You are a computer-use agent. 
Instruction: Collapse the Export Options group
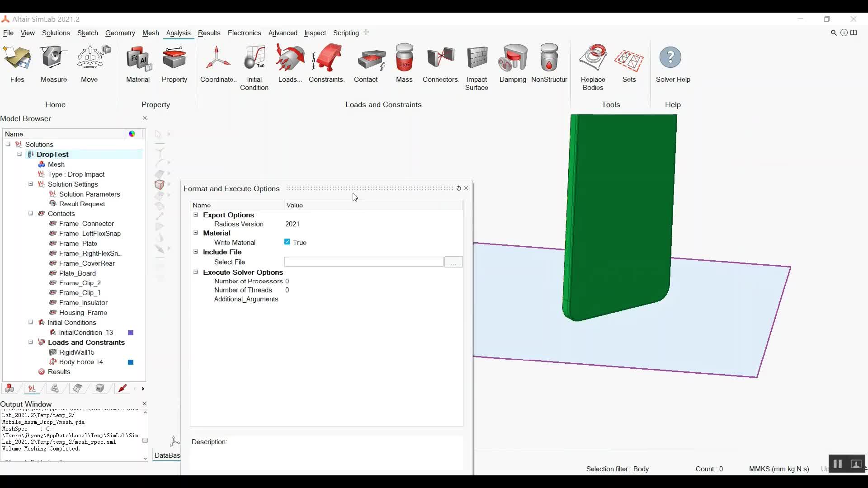click(x=196, y=215)
